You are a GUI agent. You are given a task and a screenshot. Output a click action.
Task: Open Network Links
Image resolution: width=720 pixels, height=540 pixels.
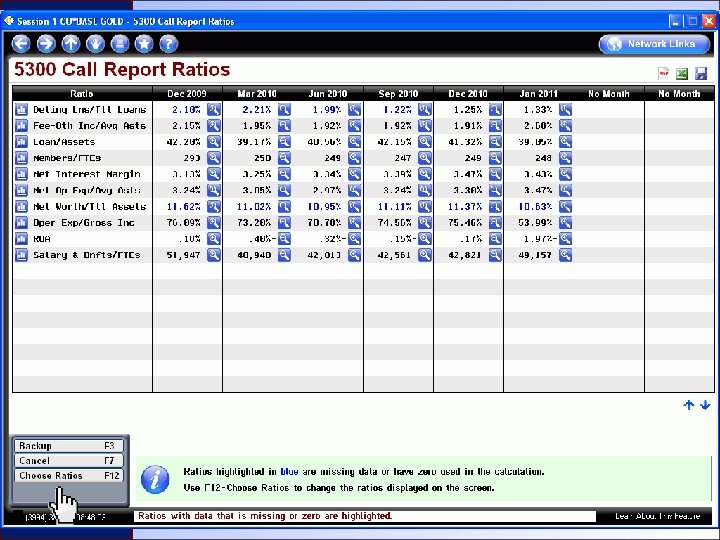click(x=654, y=44)
